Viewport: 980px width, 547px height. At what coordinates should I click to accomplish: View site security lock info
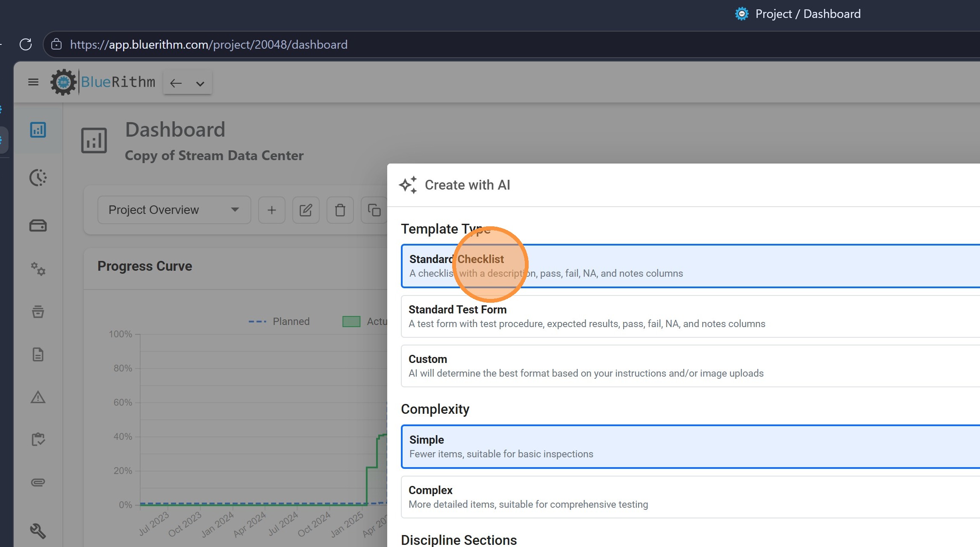tap(56, 44)
